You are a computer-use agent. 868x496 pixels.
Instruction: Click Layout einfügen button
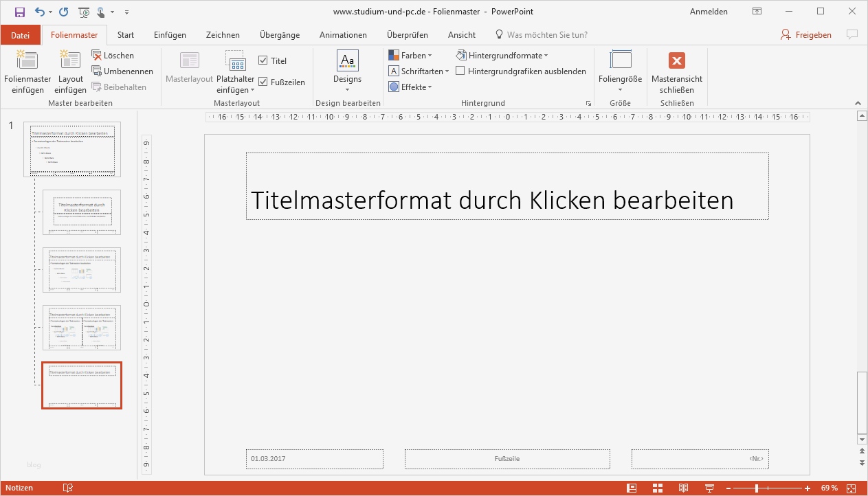[x=71, y=73]
